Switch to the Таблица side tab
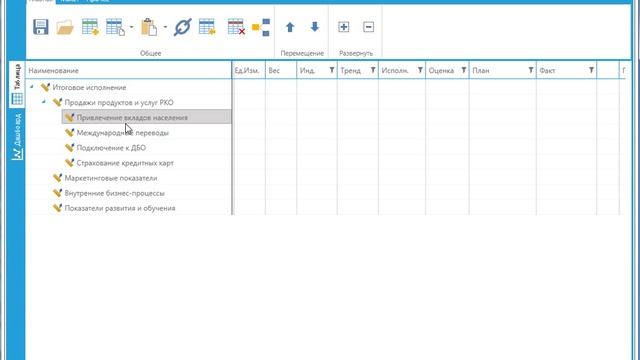 17,84
